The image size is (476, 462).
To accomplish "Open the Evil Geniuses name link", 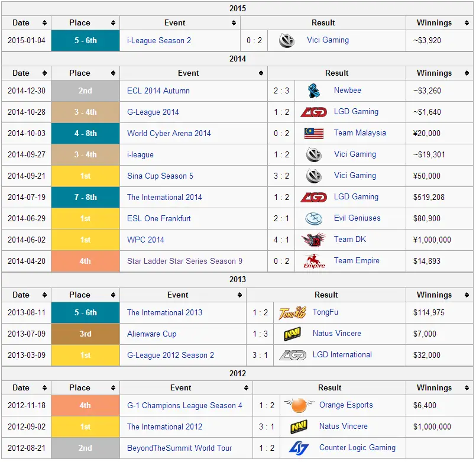I will click(x=357, y=218).
